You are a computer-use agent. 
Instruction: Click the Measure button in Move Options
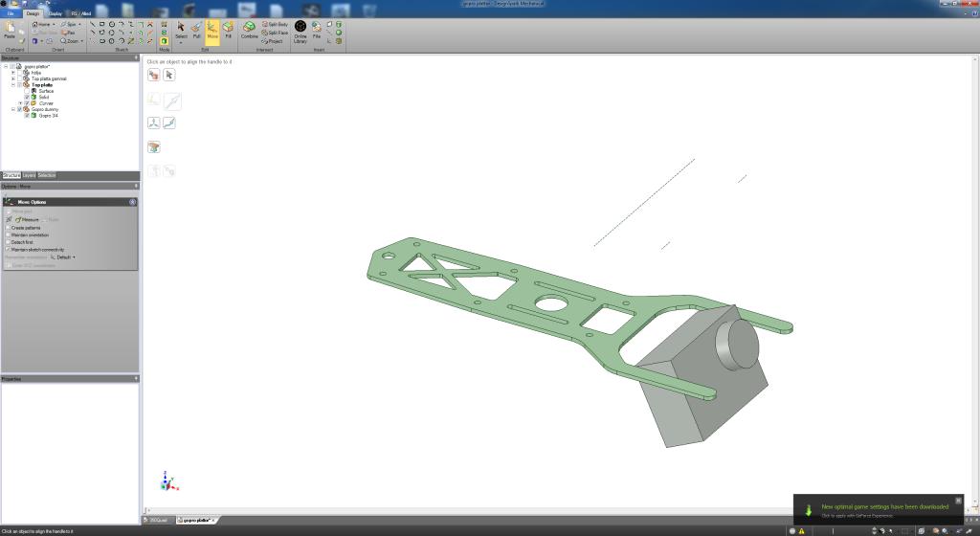click(x=27, y=220)
